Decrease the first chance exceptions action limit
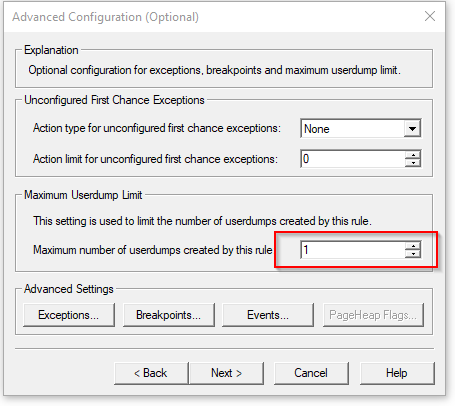 (413, 163)
